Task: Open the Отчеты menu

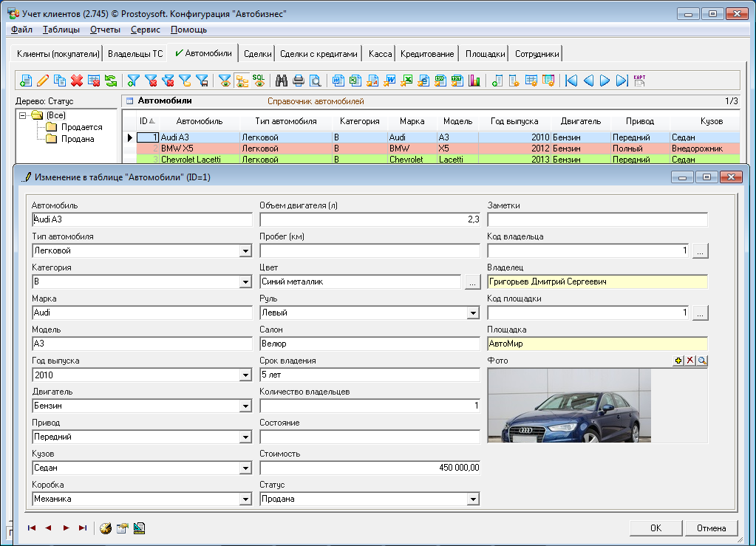Action: pyautogui.click(x=104, y=30)
